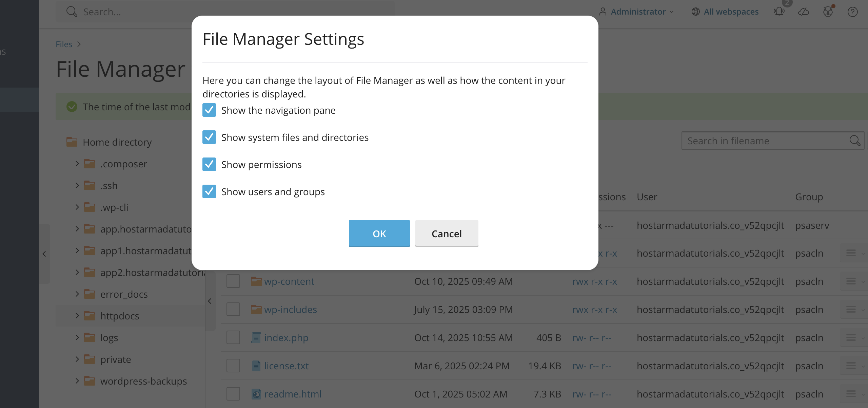Image resolution: width=868 pixels, height=408 pixels.
Task: Toggle Show users and groups checkbox
Action: point(209,191)
